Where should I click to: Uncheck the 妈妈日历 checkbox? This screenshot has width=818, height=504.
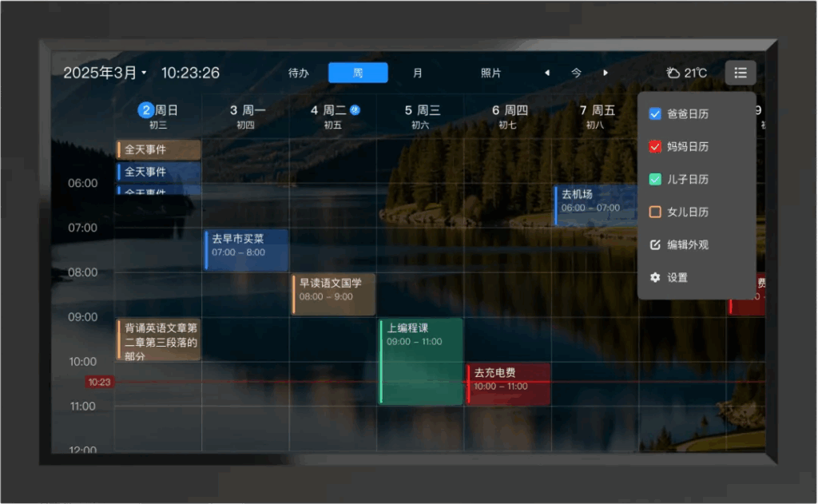[x=656, y=147]
